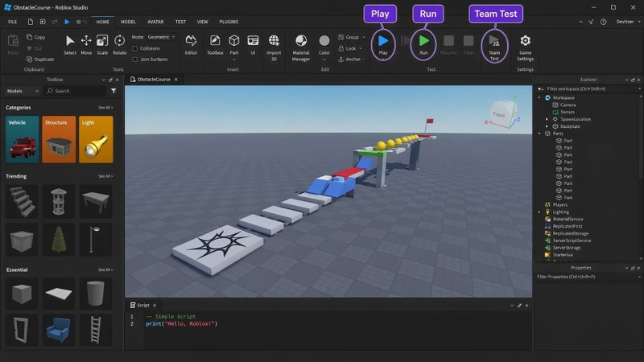Viewport: 644px width, 362px height.
Task: Click the Filter Properties field
Action: coord(588,277)
